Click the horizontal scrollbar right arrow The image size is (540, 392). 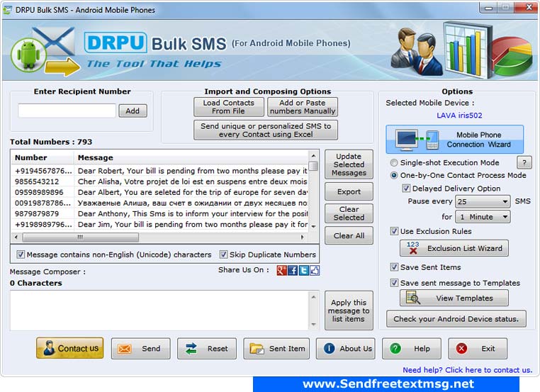point(303,237)
